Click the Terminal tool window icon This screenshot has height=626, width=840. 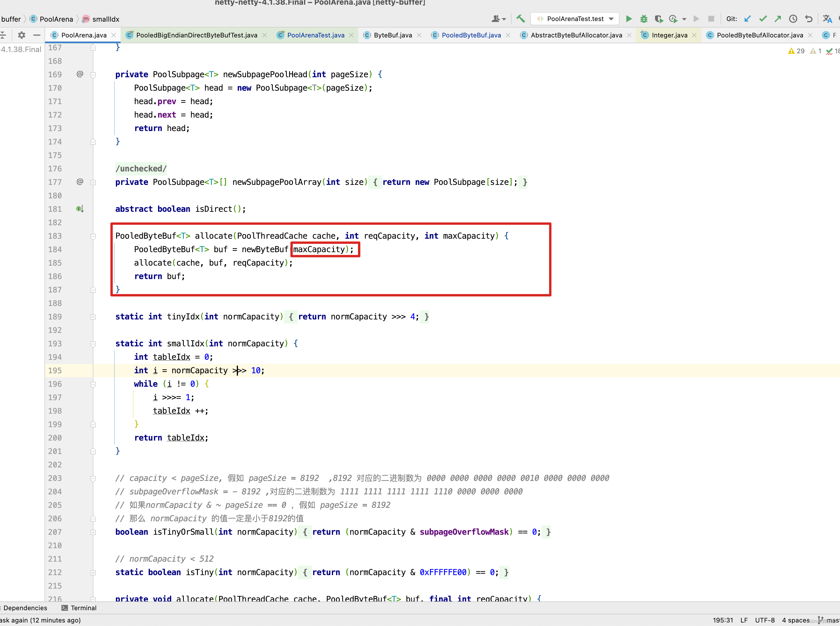pos(64,608)
